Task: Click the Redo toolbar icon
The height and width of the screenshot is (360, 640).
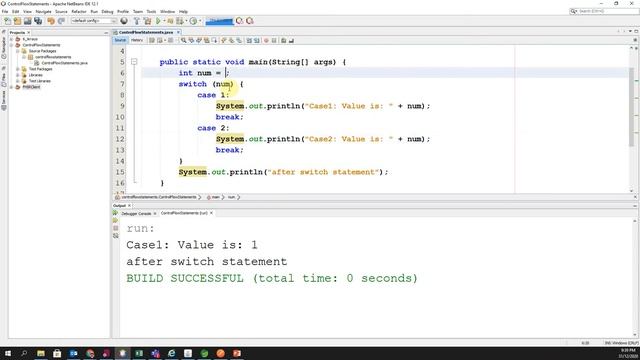Action: (x=61, y=21)
